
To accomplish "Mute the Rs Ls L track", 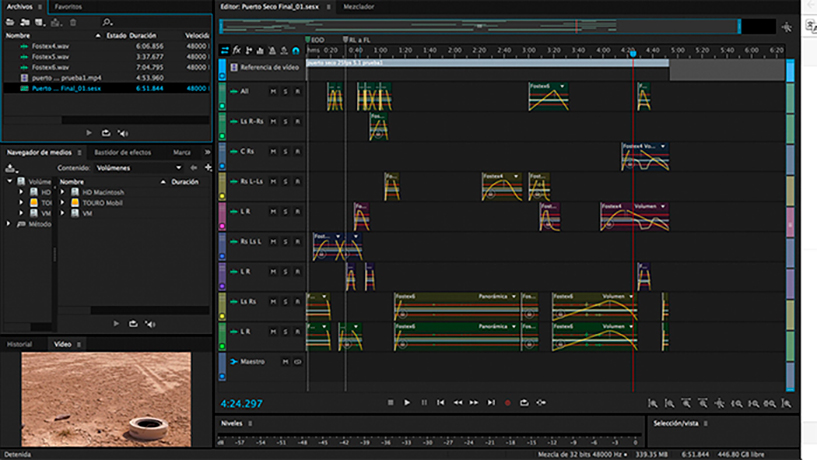I will (273, 242).
